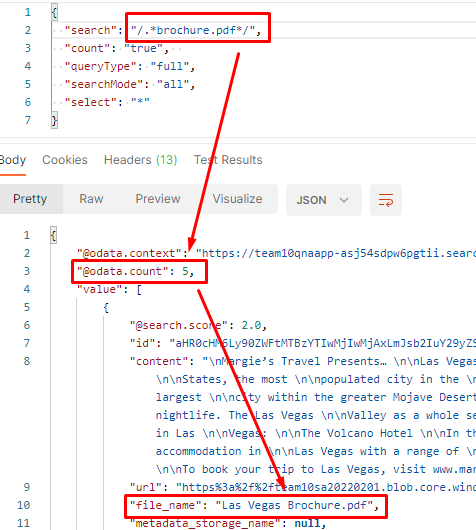Switch to the Body response tab
Screen dimensions: 476x530
(12, 160)
